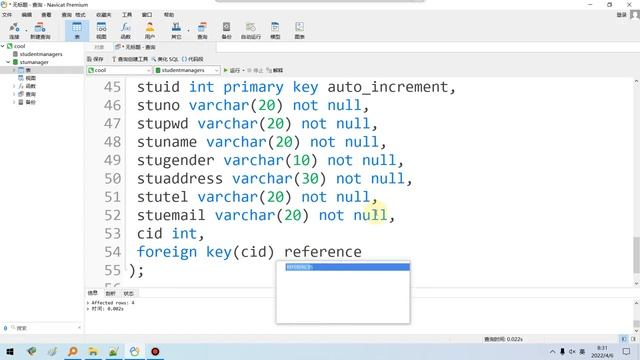
Task: Open the 窗口 window menu
Action: [147, 15]
